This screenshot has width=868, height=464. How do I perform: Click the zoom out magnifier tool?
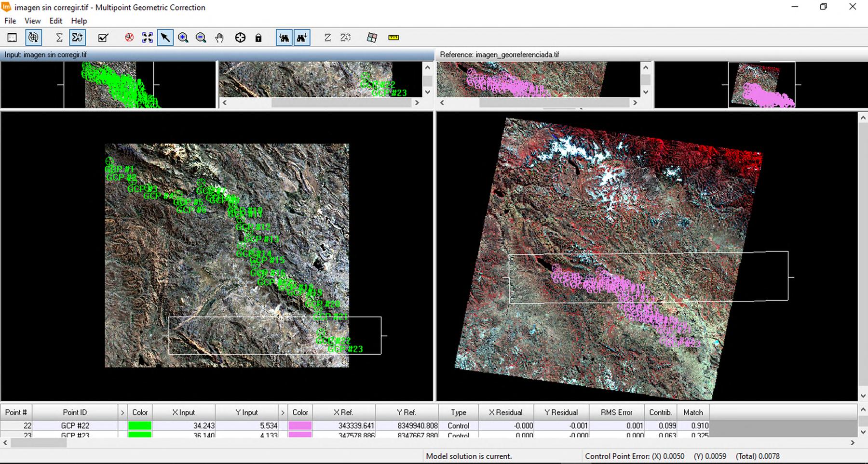tap(201, 38)
